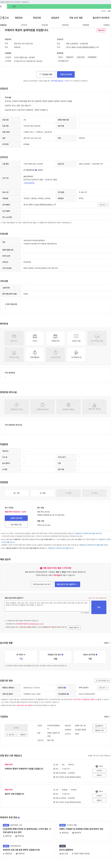
Task: Click the top 고용24 입사지원 button
Action: [x=66, y=74]
